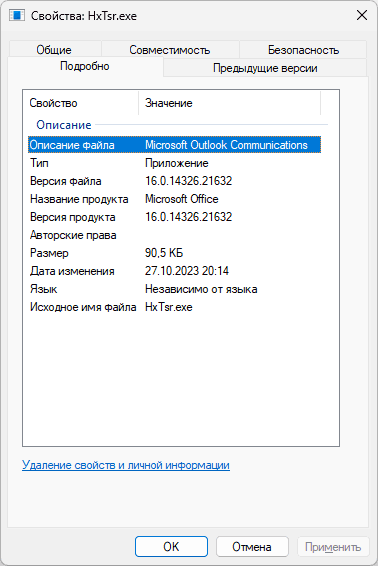Viewport: 378px width, 566px height.
Task: Click the Отмена button
Action: point(252,547)
